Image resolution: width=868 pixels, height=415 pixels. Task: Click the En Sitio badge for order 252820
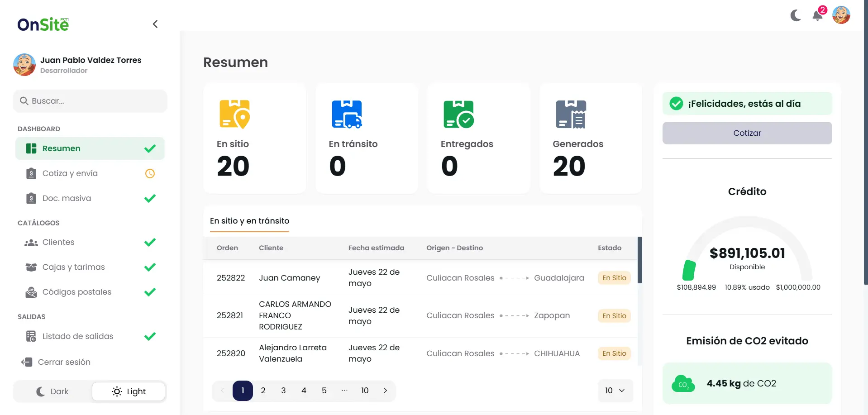click(x=614, y=353)
